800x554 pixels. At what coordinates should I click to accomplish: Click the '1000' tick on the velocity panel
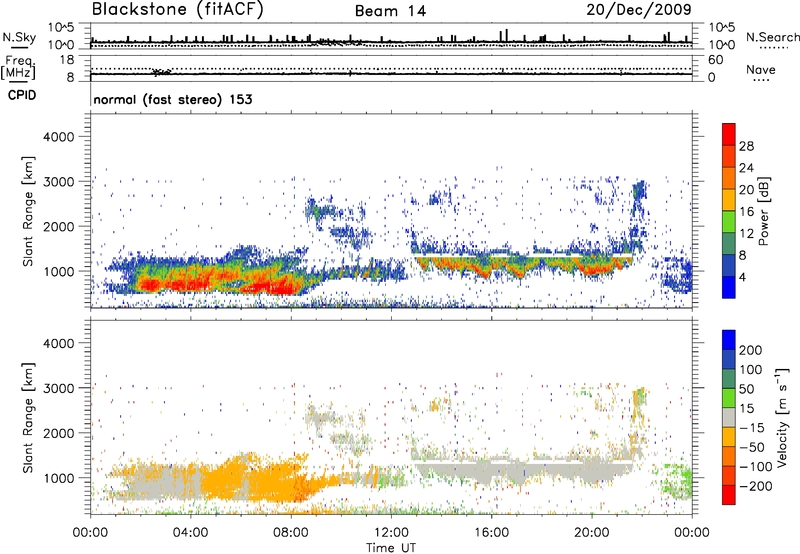coord(59,478)
